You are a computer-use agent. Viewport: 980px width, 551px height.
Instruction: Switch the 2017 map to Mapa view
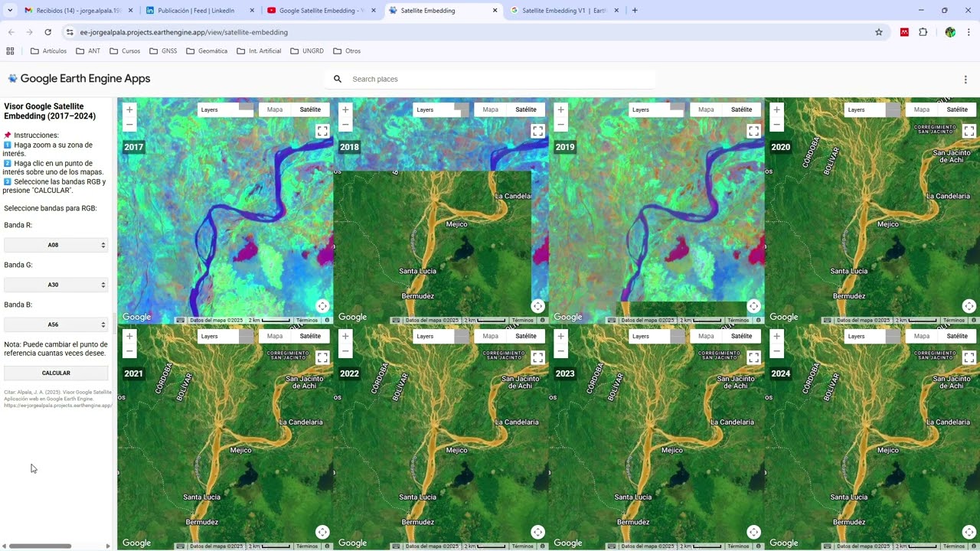[275, 109]
